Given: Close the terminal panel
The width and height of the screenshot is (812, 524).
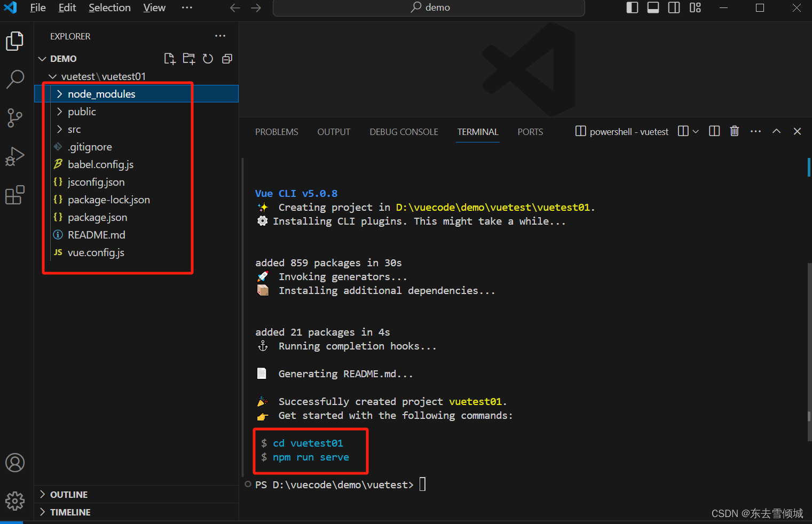Looking at the screenshot, I should tap(797, 131).
